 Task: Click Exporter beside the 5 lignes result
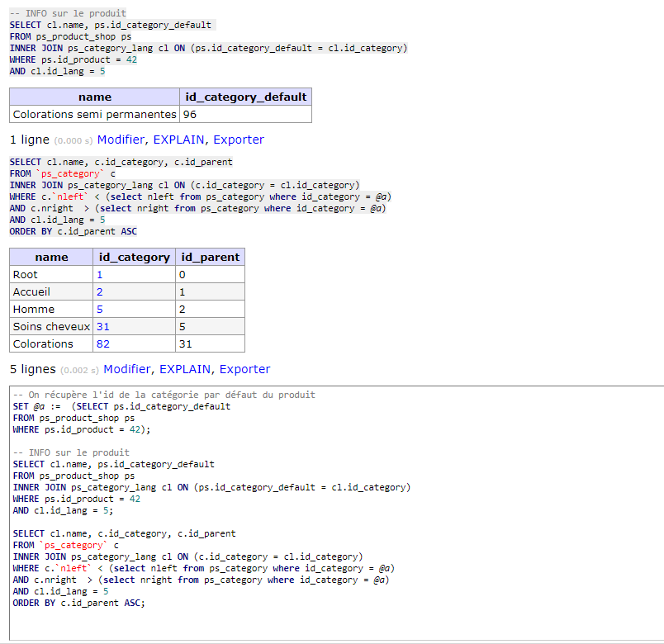(x=244, y=369)
